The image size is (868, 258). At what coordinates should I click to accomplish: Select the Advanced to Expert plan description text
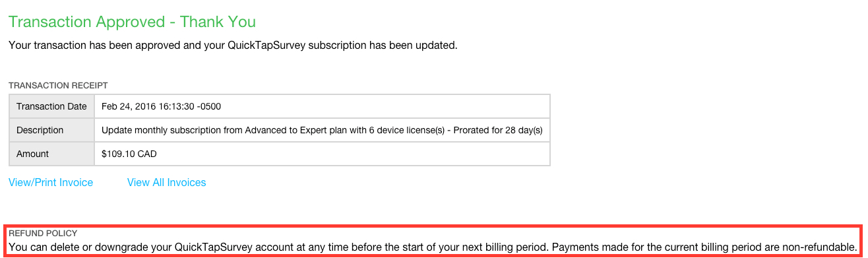pyautogui.click(x=322, y=130)
